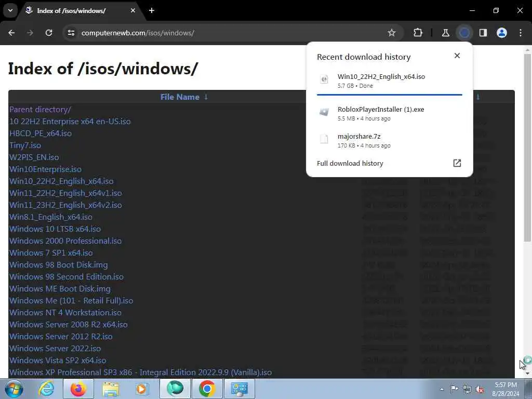This screenshot has height=399, width=532.
Task: Download Windows Server 2022.iso
Action: coord(55,349)
